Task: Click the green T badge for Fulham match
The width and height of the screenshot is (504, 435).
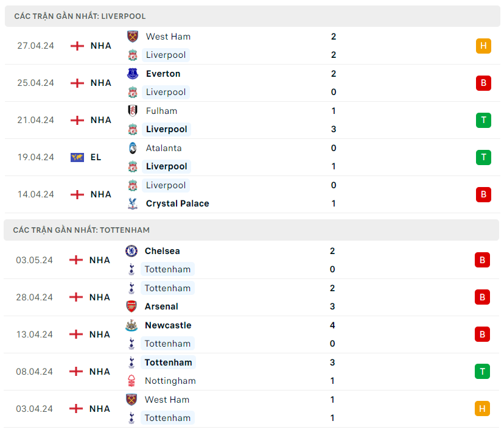Action: click(483, 120)
